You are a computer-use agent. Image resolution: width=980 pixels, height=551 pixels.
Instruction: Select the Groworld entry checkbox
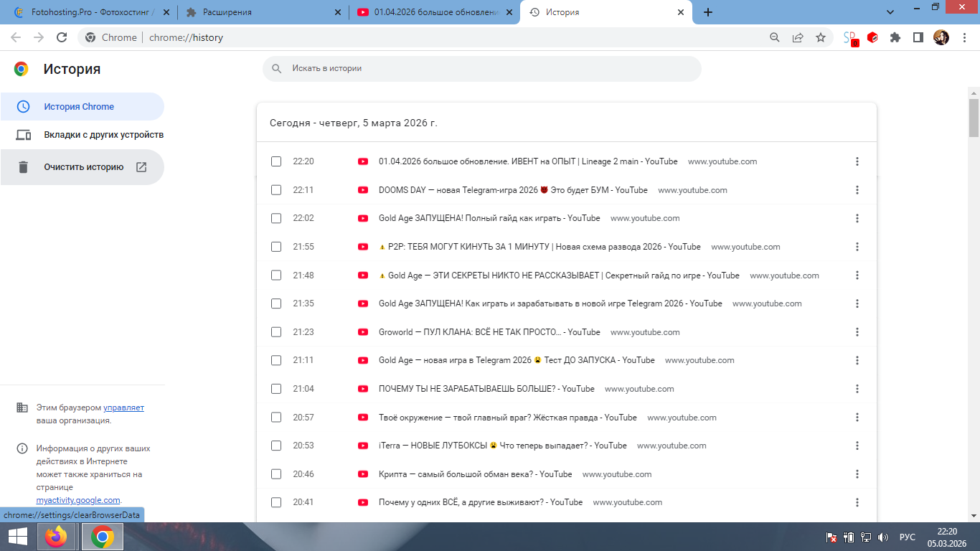[276, 332]
